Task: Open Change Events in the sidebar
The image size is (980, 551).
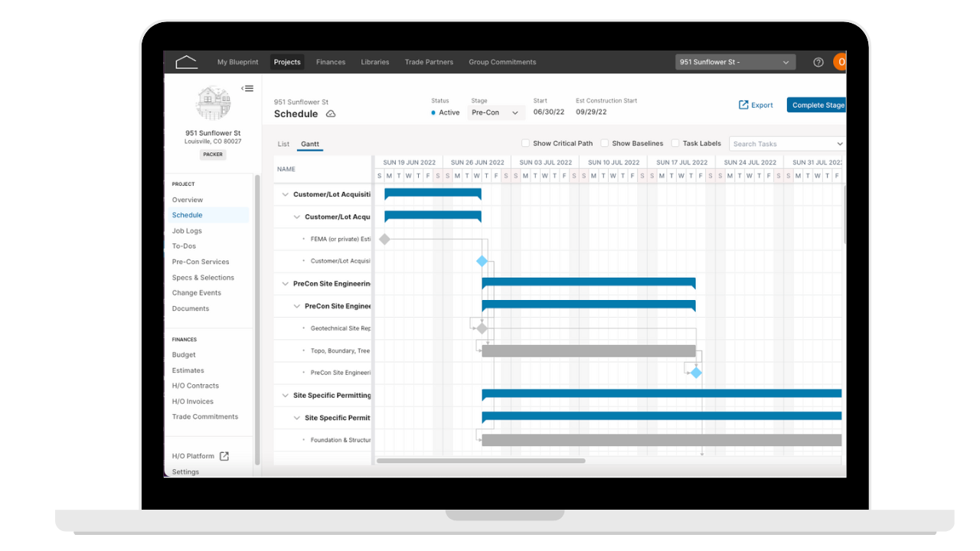Action: (196, 293)
